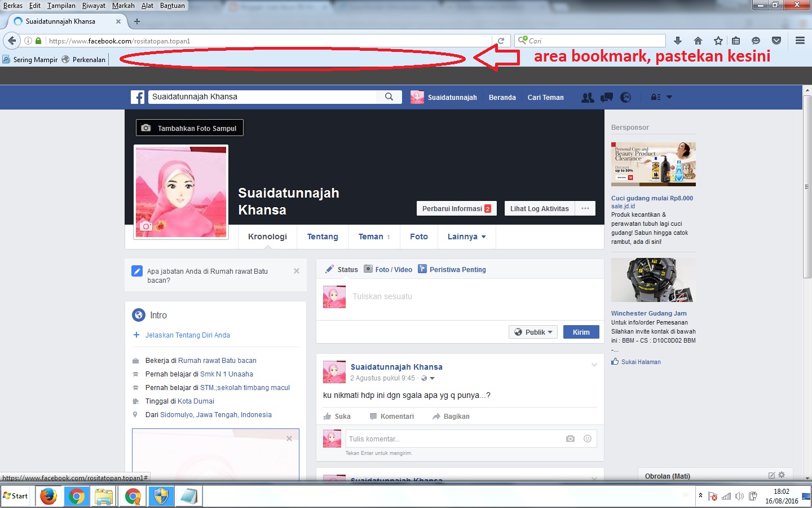The image size is (812, 508).
Task: Click Tambahkan Foto Sampul button
Action: 189,128
